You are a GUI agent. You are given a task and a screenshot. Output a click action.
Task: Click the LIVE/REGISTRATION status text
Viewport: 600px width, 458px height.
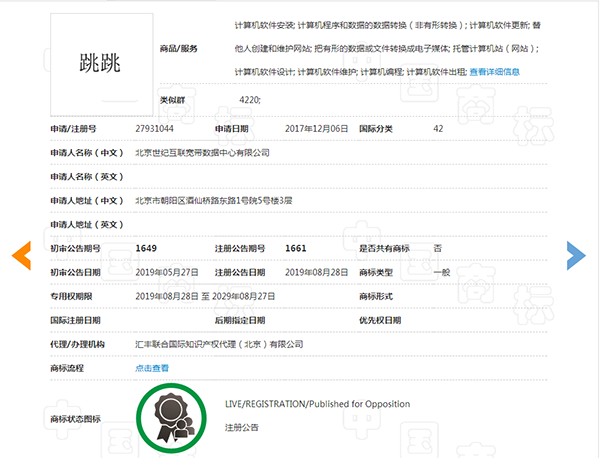(x=317, y=404)
